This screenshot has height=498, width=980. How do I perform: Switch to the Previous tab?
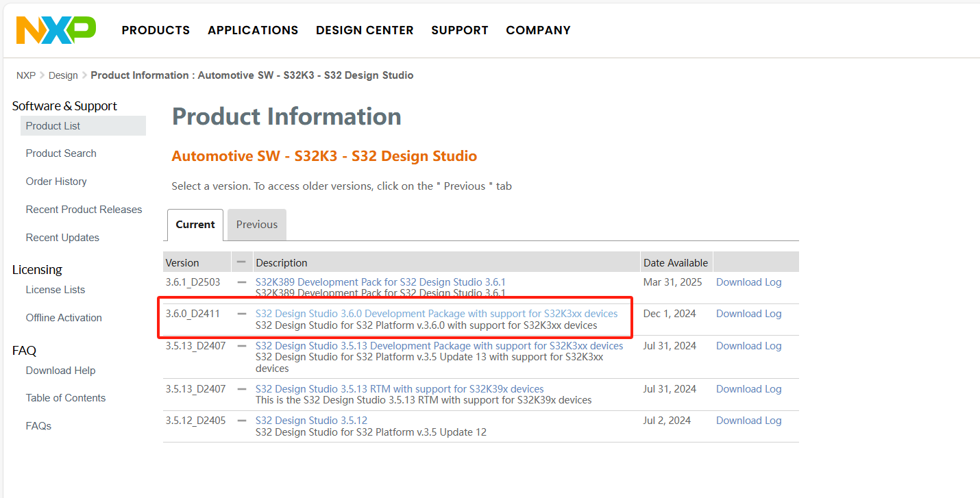pyautogui.click(x=257, y=225)
